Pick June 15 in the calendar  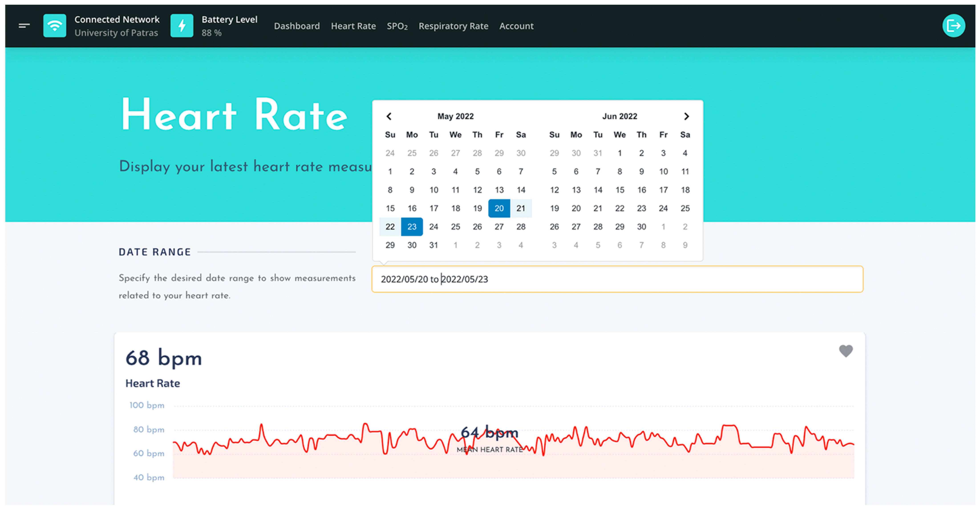tap(620, 190)
